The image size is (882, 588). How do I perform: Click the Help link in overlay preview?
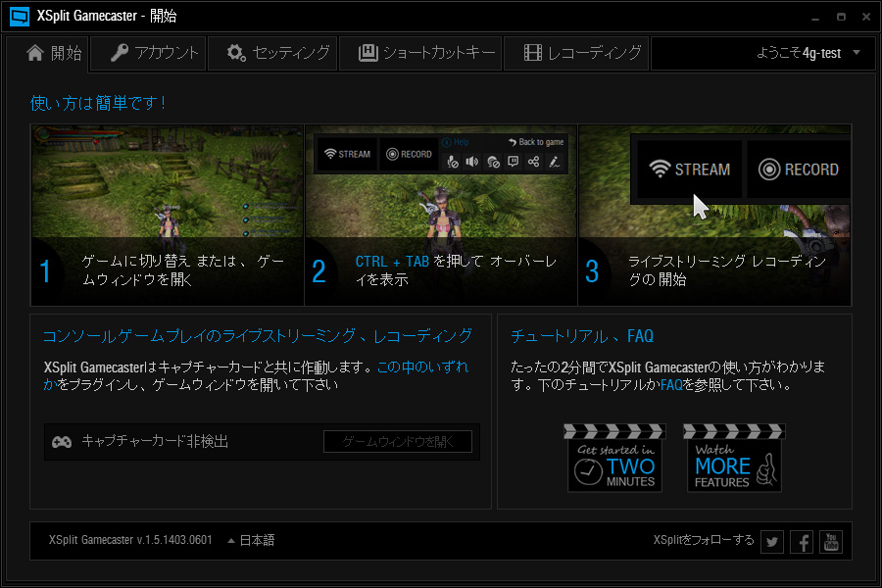456,142
